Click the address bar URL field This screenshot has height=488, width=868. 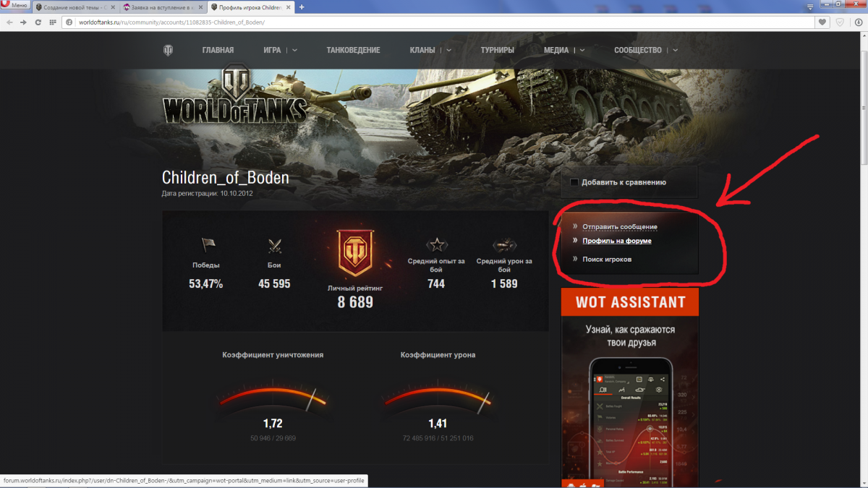[438, 22]
